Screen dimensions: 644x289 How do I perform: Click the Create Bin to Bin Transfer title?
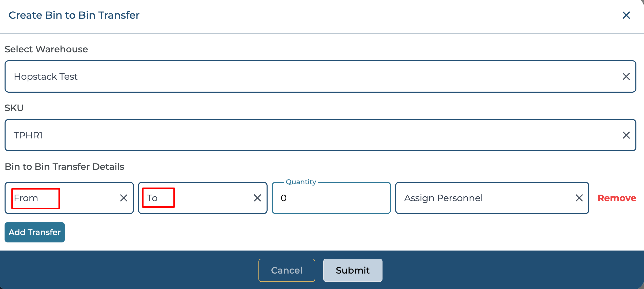point(74,15)
